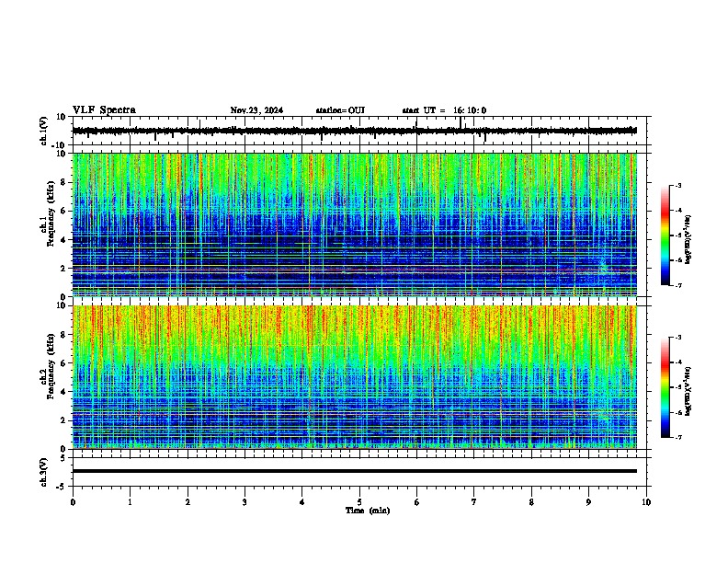
Task: Click the time-axis tick label "5"
Action: click(x=359, y=502)
